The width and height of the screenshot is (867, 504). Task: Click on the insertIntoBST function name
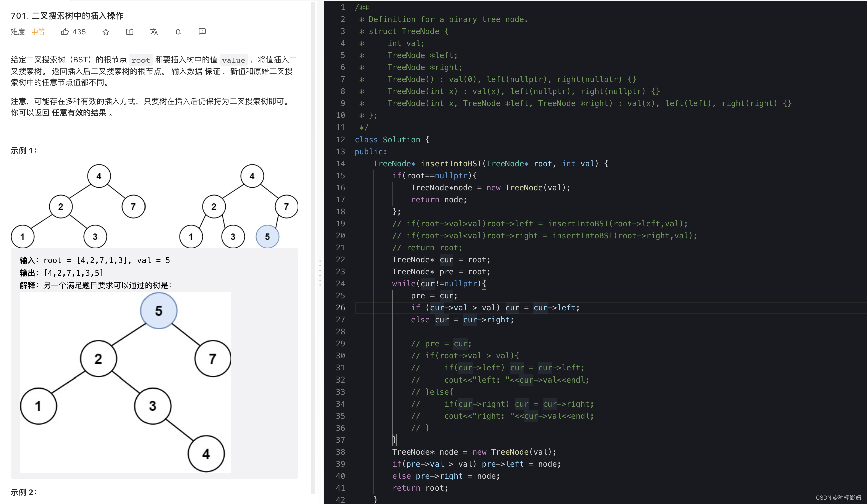(x=451, y=164)
